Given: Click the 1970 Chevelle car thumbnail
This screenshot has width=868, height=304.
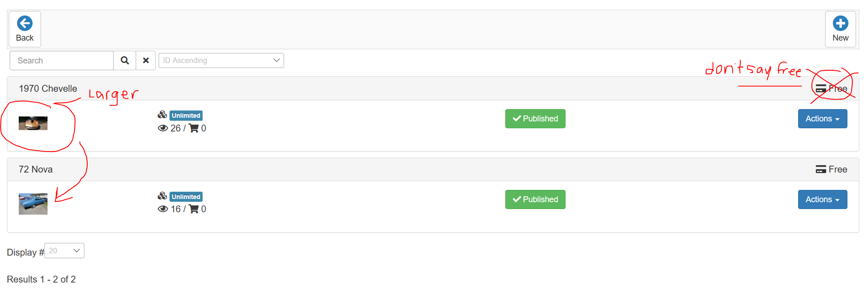Looking at the screenshot, I should point(33,123).
